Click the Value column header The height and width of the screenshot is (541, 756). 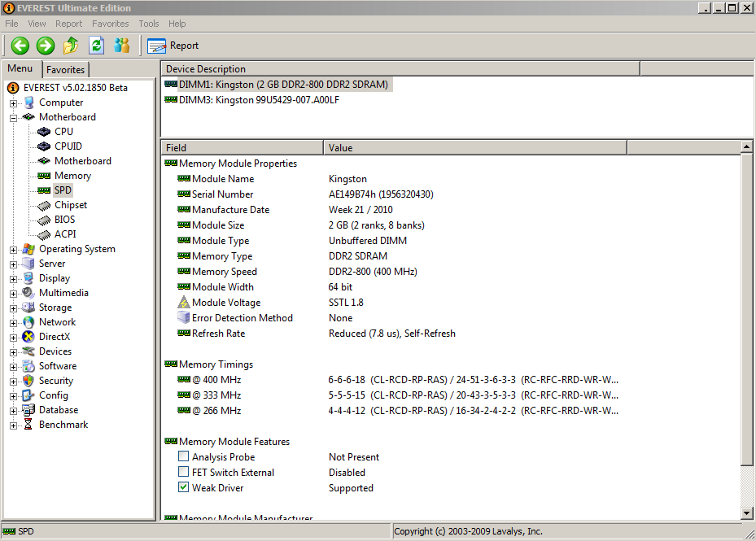coord(474,147)
